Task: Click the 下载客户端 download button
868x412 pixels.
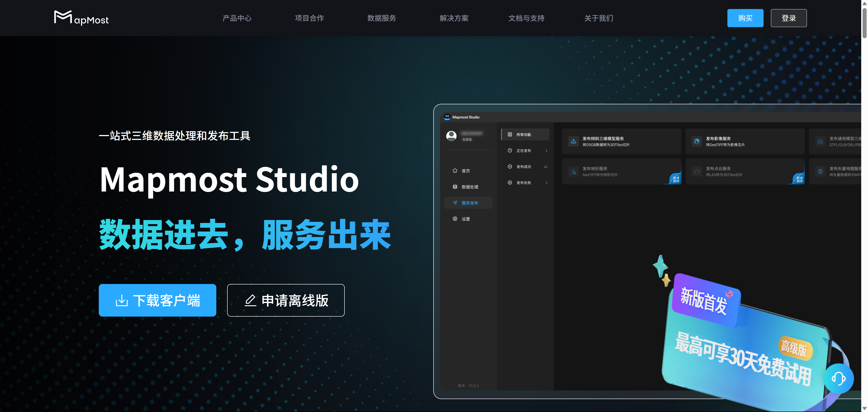Action: 157,300
